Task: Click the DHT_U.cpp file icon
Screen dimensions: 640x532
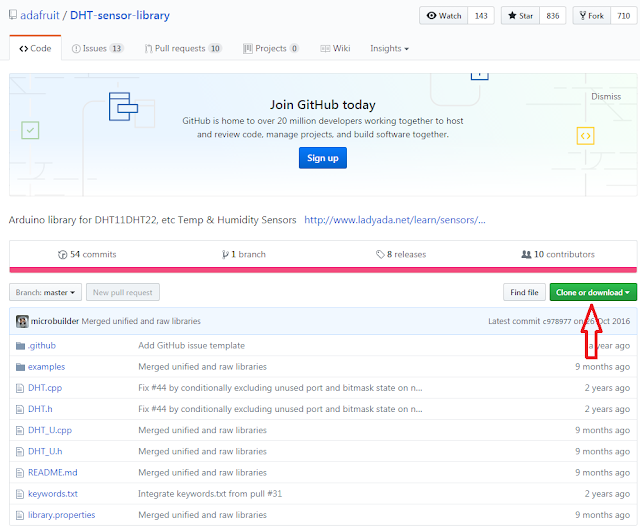Action: [20, 430]
